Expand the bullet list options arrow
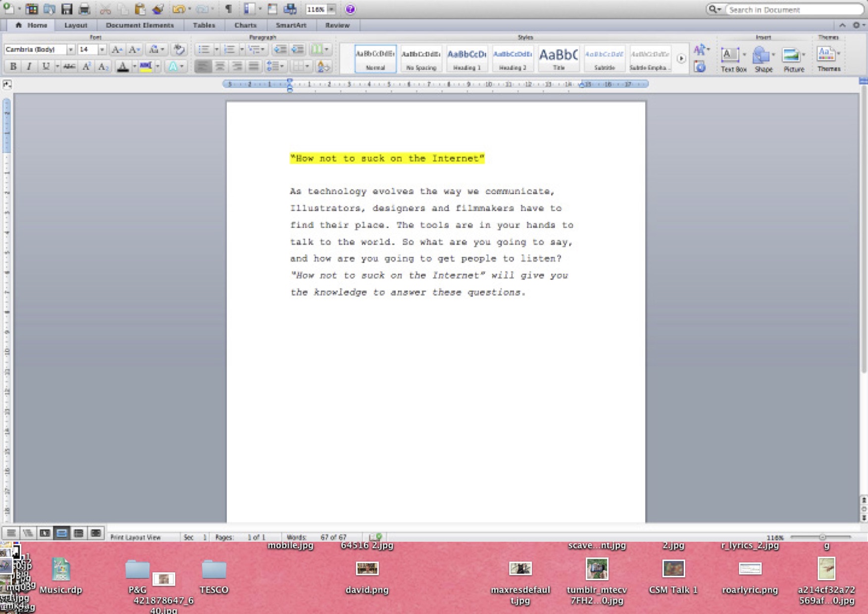 [x=216, y=50]
